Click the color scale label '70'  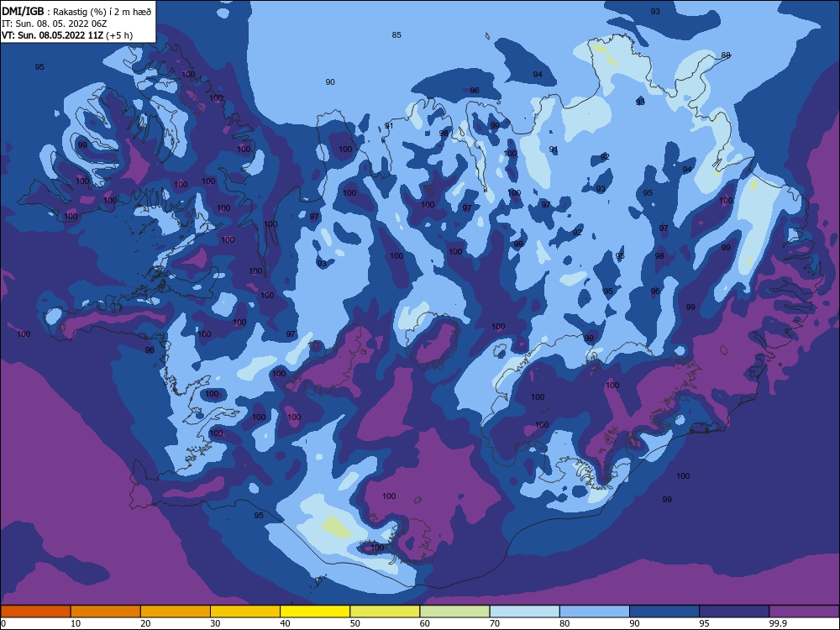tap(495, 623)
